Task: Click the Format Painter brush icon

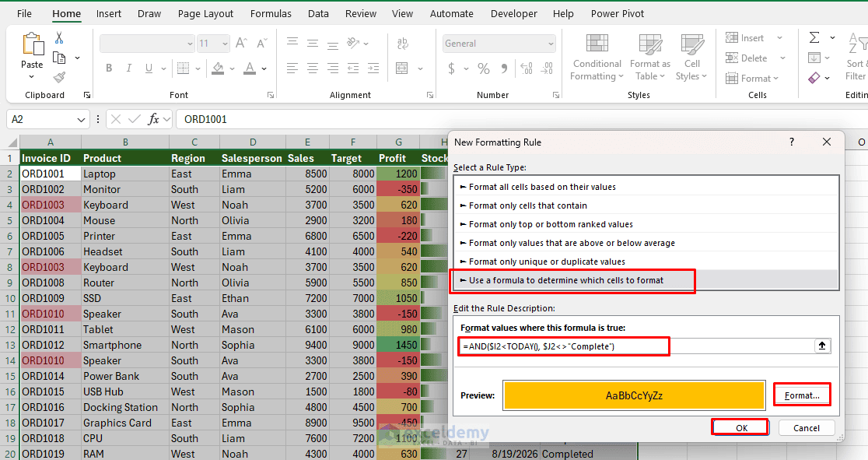Action: pos(59,77)
